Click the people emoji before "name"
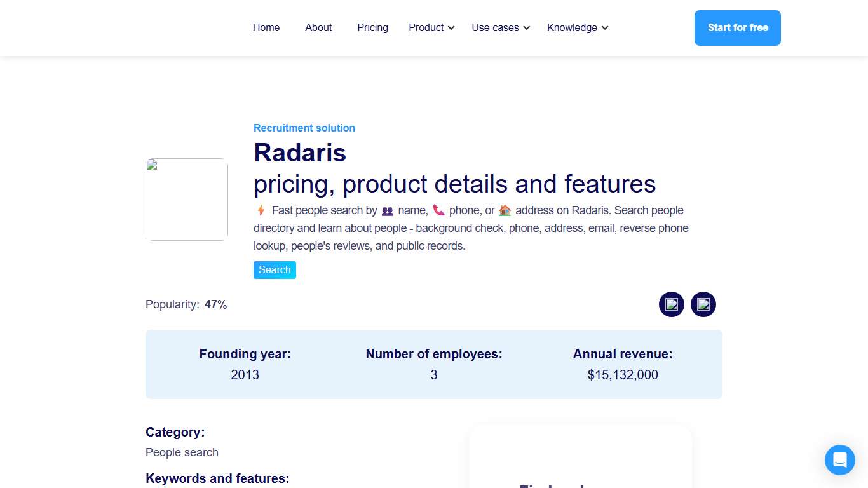The width and height of the screenshot is (868, 488). (388, 211)
